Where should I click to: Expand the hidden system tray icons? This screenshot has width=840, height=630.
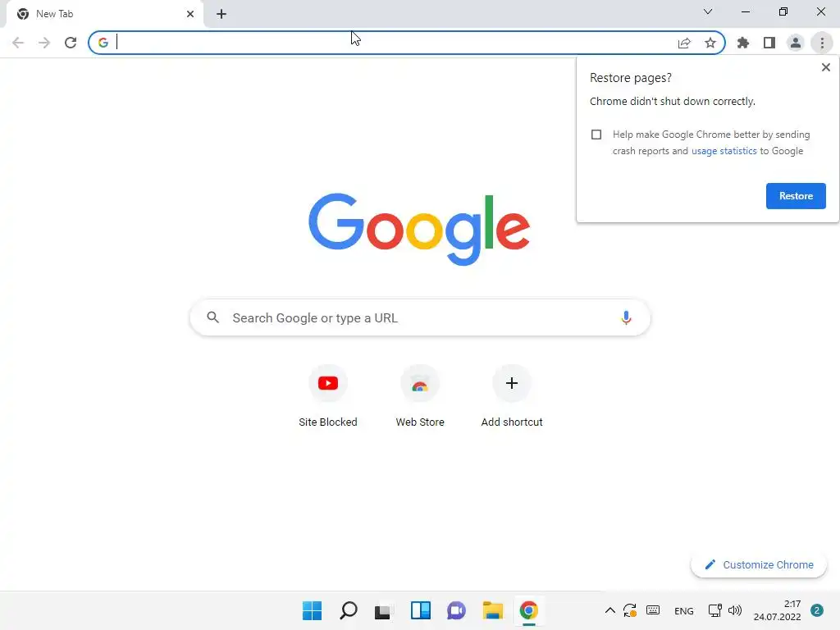(609, 610)
